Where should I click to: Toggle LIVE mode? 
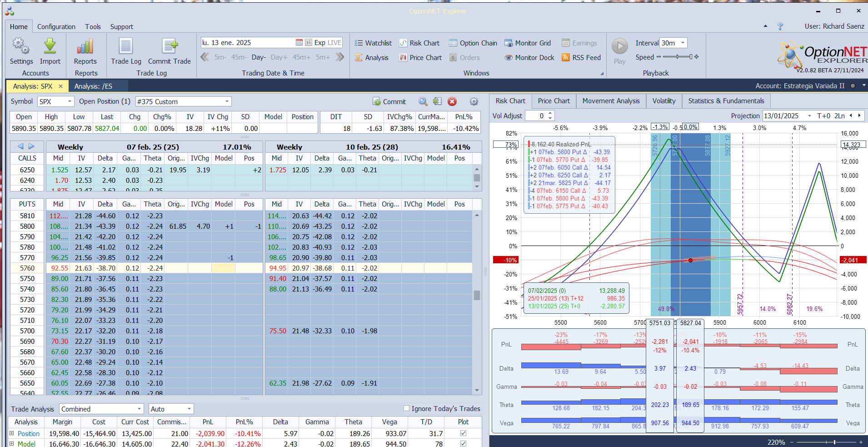point(334,43)
